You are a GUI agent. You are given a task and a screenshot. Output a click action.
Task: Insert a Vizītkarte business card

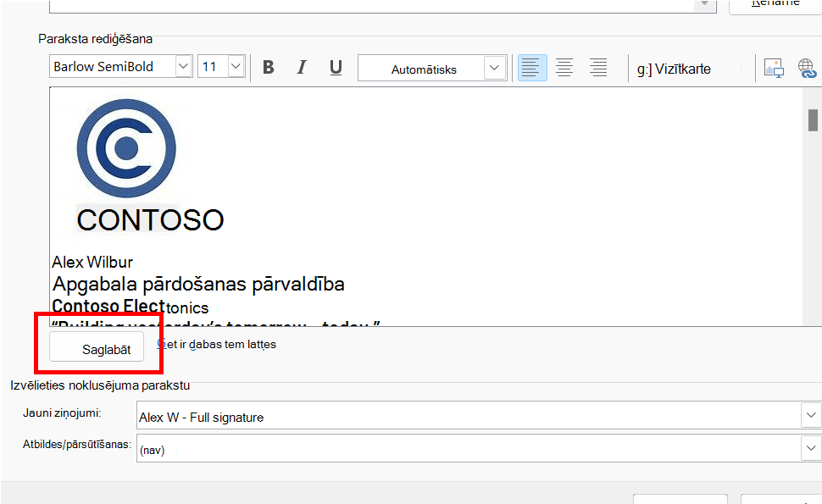675,69
